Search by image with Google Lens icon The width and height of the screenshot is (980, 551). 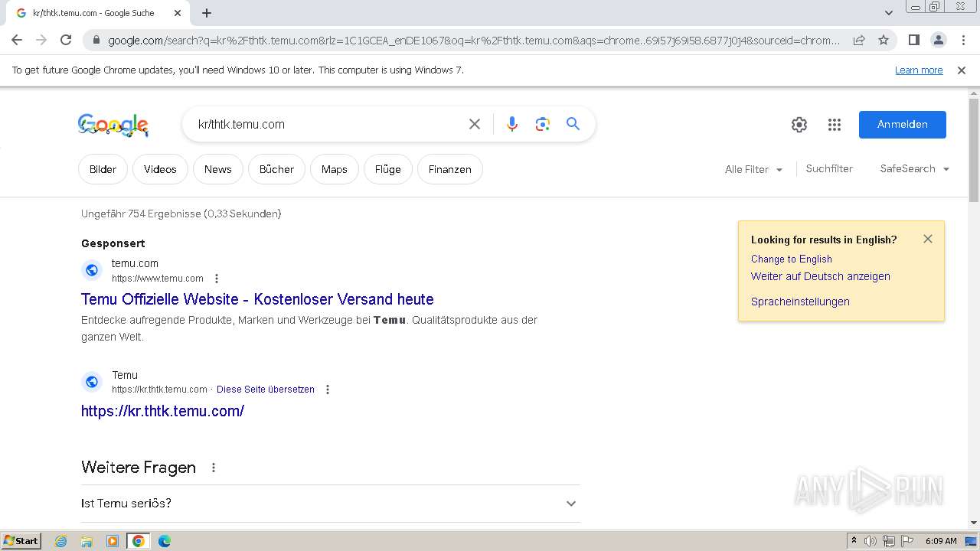[543, 124]
